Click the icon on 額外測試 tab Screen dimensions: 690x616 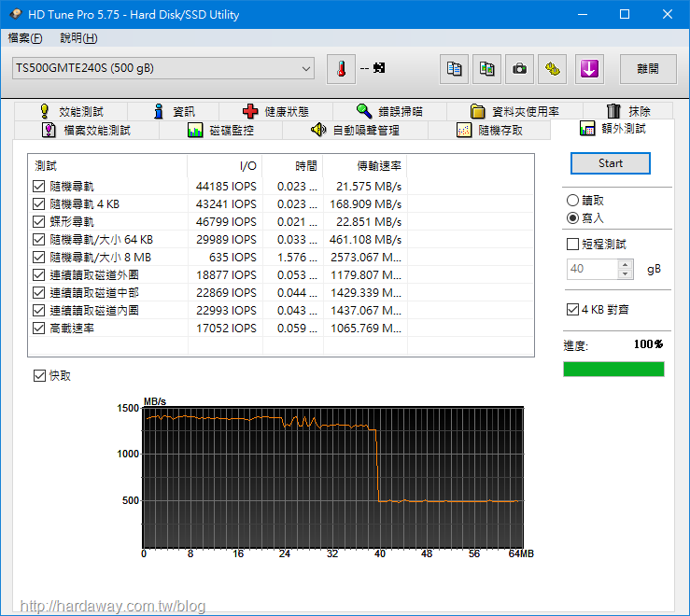[587, 129]
